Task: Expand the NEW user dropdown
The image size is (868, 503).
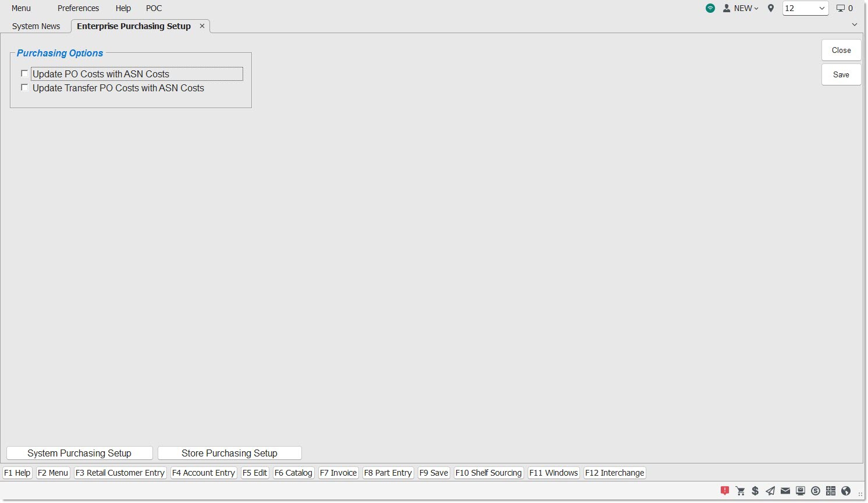Action: (741, 8)
